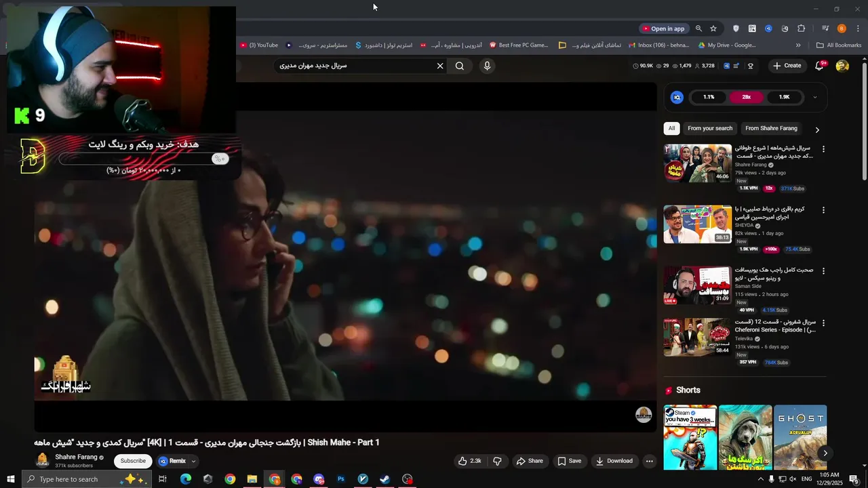Open Steam from the taskbar

384,479
